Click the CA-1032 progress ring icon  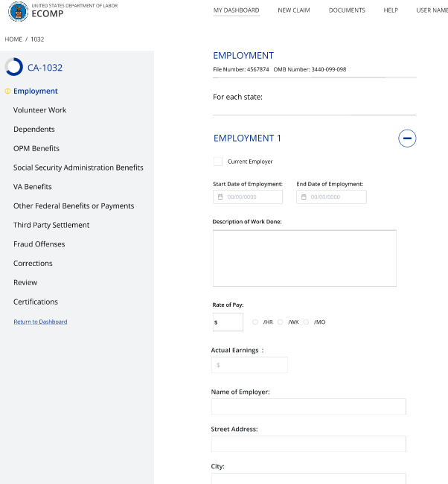click(13, 67)
